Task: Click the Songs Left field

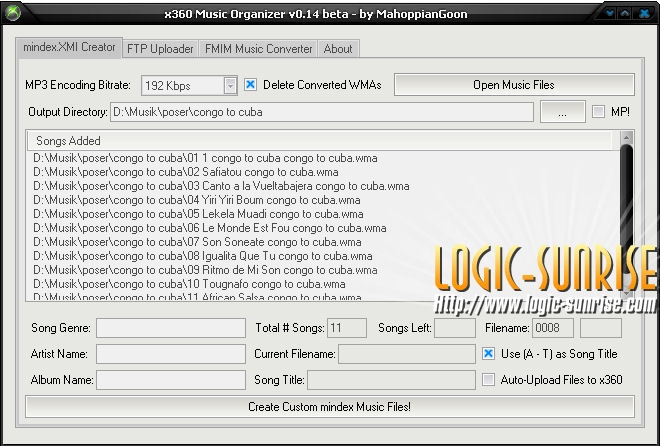Action: (455, 328)
